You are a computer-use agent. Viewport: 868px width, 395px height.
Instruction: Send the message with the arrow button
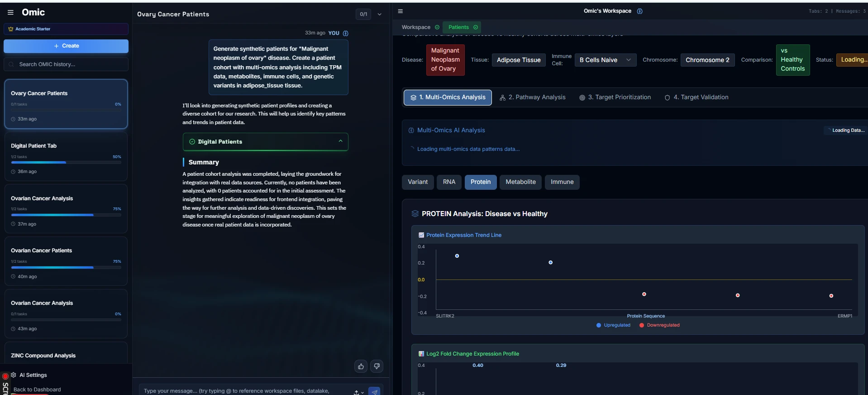(x=374, y=391)
